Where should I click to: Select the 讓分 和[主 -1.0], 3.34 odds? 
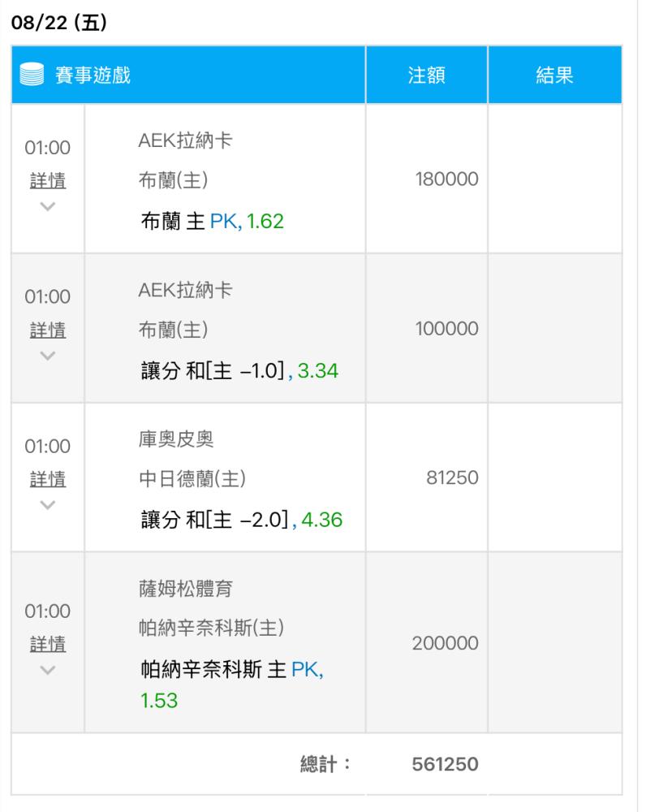tap(239, 371)
